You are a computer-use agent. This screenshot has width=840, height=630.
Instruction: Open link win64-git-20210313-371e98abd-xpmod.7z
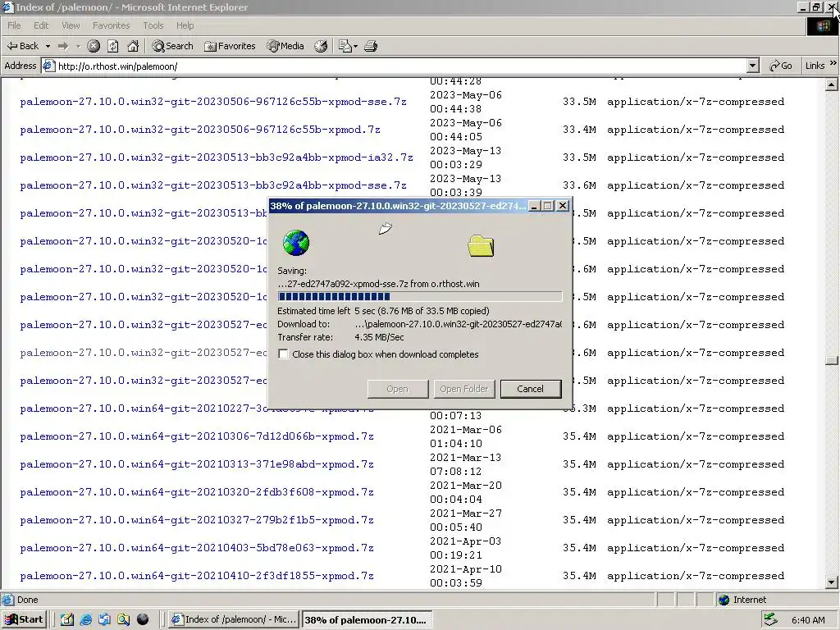tap(197, 464)
